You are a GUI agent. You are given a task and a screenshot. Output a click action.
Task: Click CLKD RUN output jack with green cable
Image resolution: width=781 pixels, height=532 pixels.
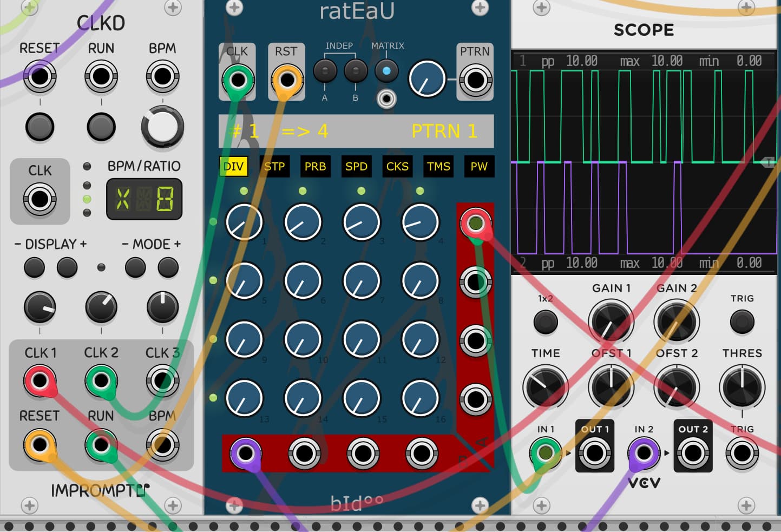click(101, 445)
